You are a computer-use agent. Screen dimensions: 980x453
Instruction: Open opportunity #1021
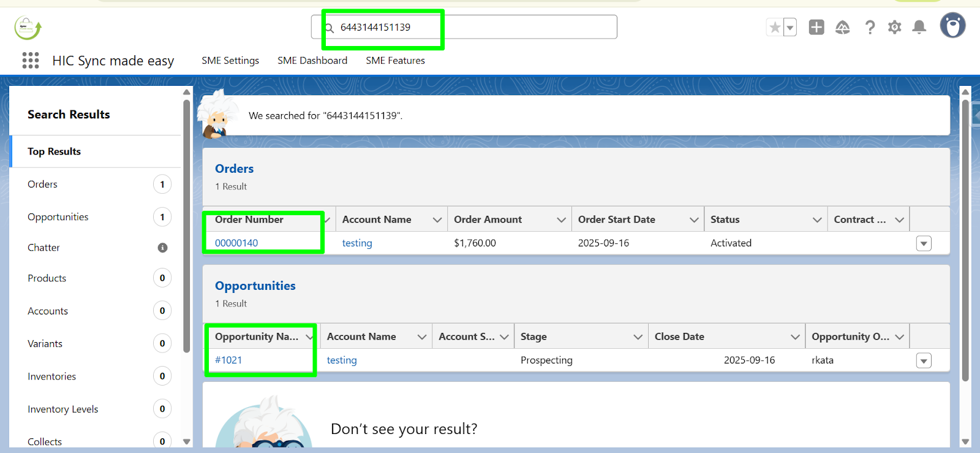[228, 360]
